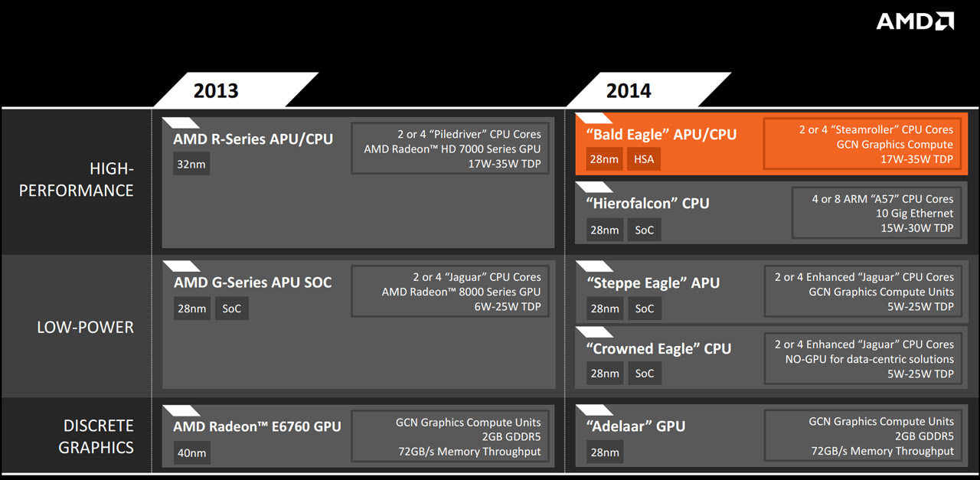Click the DISCRETE GRAPHICS category label

coord(96,436)
